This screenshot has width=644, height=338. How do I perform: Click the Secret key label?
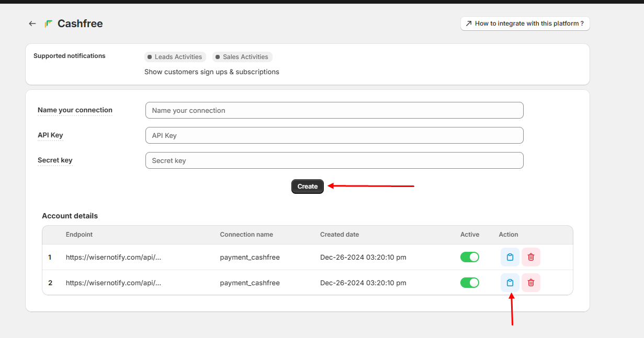point(55,160)
